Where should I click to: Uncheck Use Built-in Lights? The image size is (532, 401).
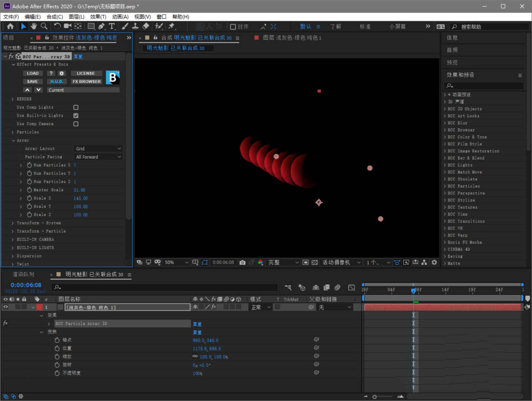(76, 116)
